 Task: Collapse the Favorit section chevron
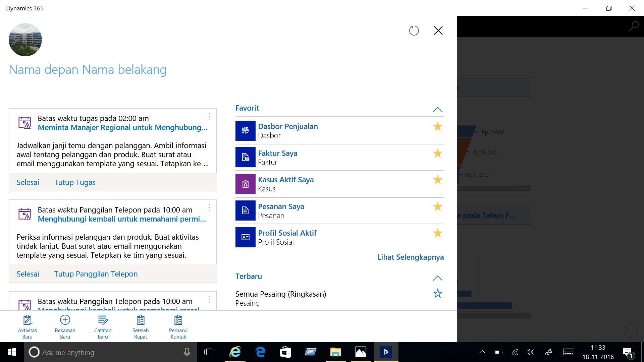point(437,110)
